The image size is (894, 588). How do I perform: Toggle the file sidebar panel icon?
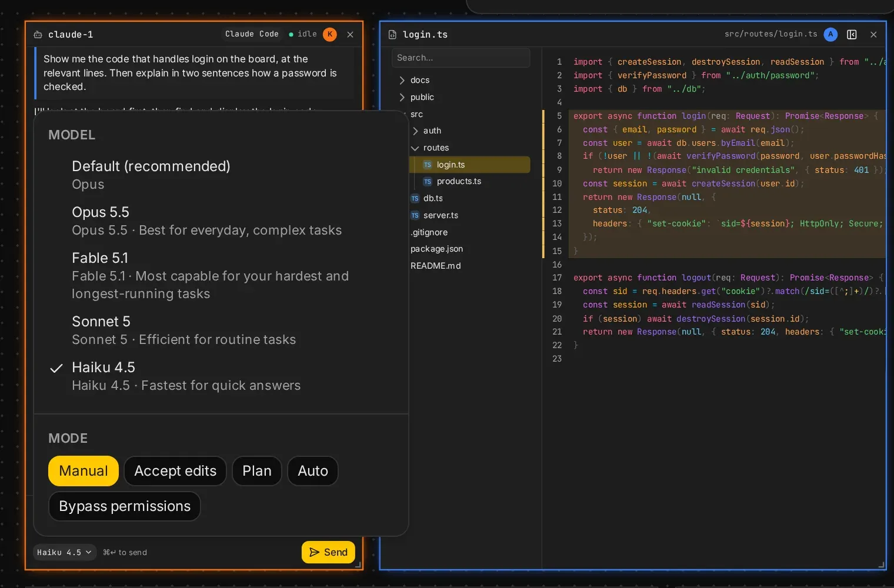852,35
